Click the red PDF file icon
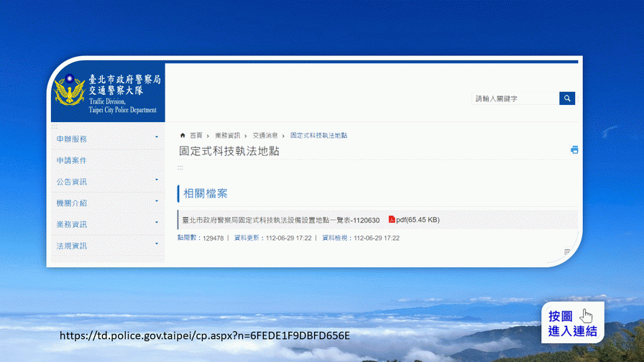This screenshot has width=644, height=362. tap(392, 220)
